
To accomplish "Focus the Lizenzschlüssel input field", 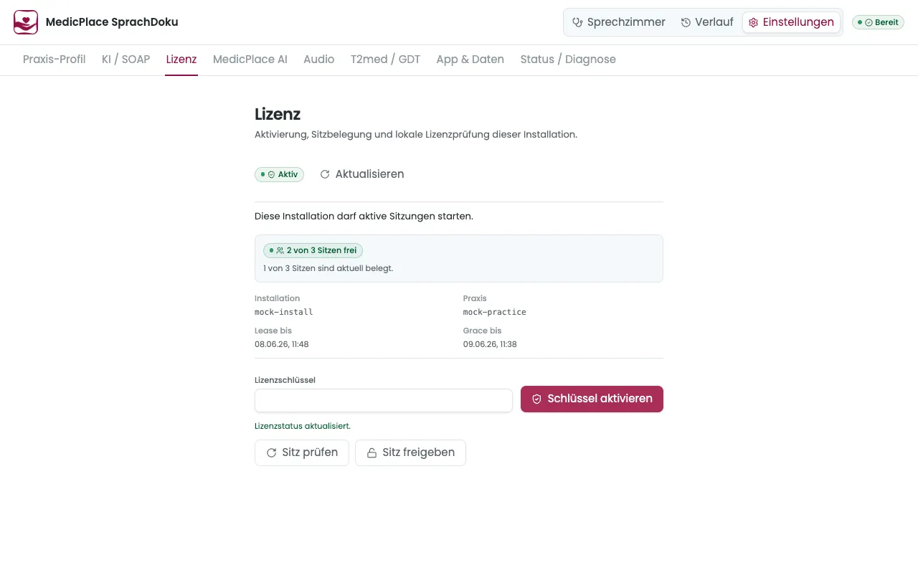I will click(384, 400).
